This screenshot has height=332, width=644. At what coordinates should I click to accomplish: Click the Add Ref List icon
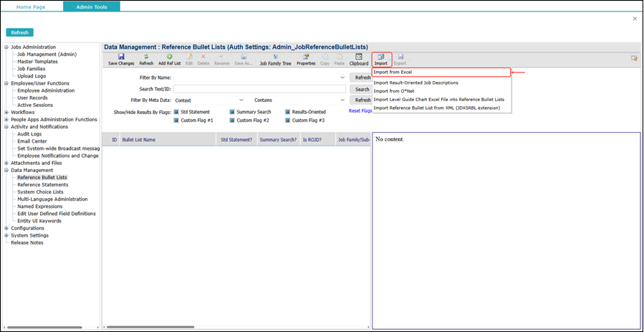point(170,60)
